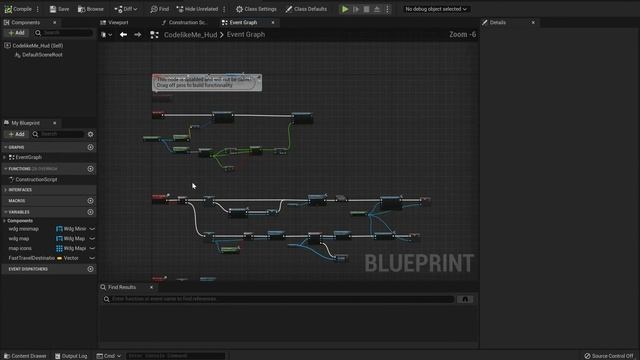Image resolution: width=640 pixels, height=360 pixels.
Task: Expand the Components variable group
Action: [x=4, y=221]
